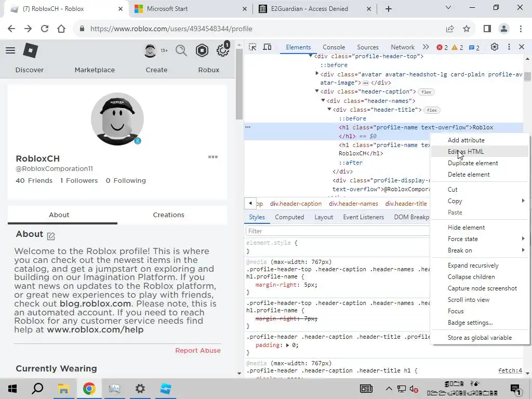Image resolution: width=532 pixels, height=399 pixels.
Task: Expand the padding shorthand triangle
Action: (287, 345)
